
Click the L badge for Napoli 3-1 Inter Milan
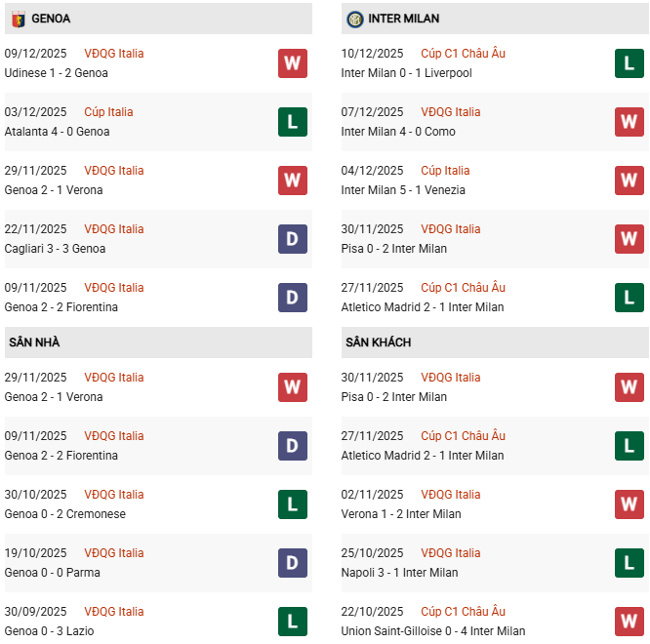(629, 563)
